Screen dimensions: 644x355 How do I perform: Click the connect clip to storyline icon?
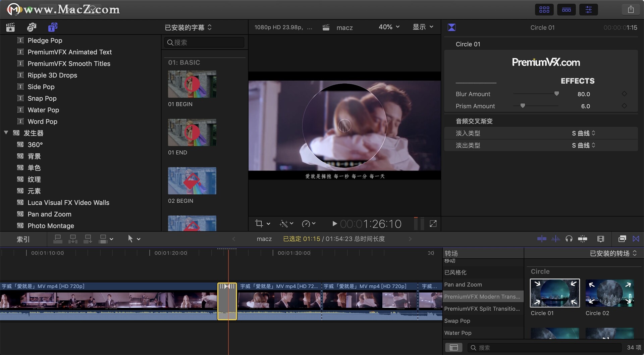coord(58,239)
